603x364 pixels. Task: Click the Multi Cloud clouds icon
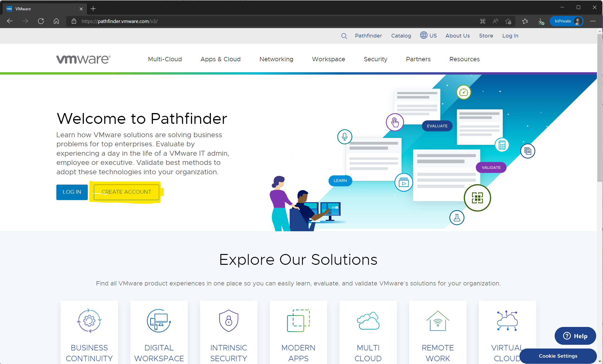click(368, 321)
